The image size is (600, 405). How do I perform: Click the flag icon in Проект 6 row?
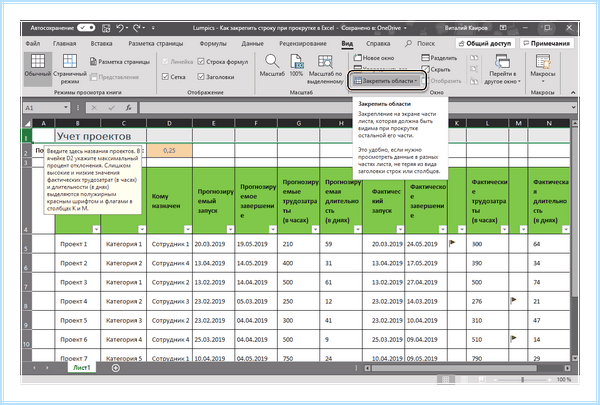514,338
